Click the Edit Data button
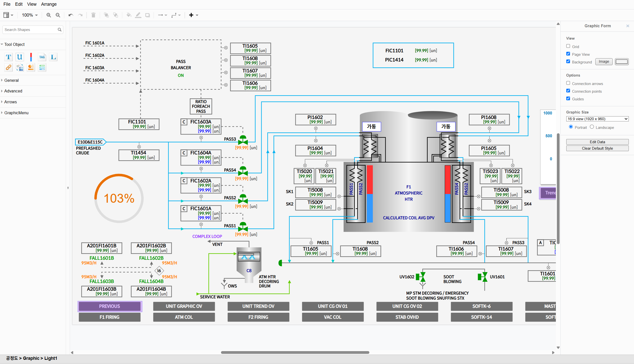The width and height of the screenshot is (634, 364). 597,142
